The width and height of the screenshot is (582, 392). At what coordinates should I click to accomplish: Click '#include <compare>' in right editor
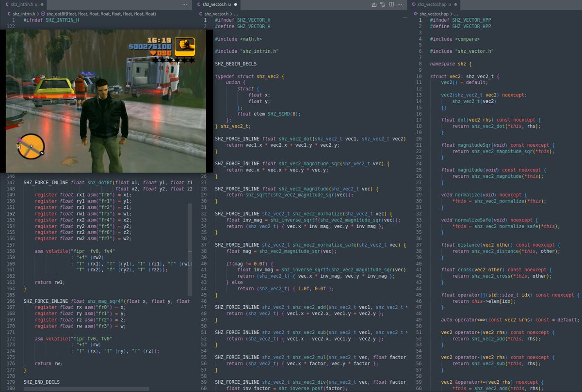point(455,39)
